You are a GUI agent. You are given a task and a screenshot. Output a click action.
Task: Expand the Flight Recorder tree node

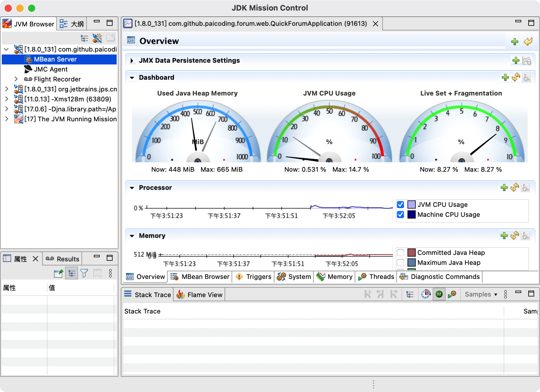pos(16,79)
